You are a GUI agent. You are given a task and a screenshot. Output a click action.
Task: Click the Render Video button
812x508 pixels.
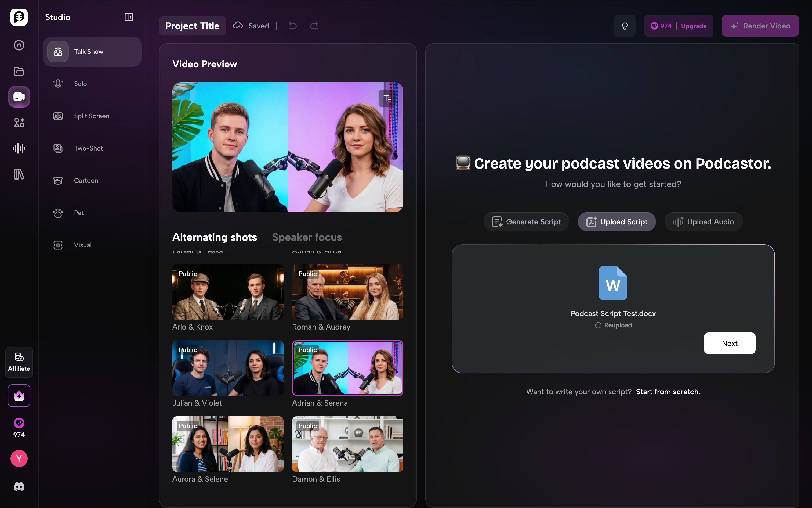click(760, 26)
